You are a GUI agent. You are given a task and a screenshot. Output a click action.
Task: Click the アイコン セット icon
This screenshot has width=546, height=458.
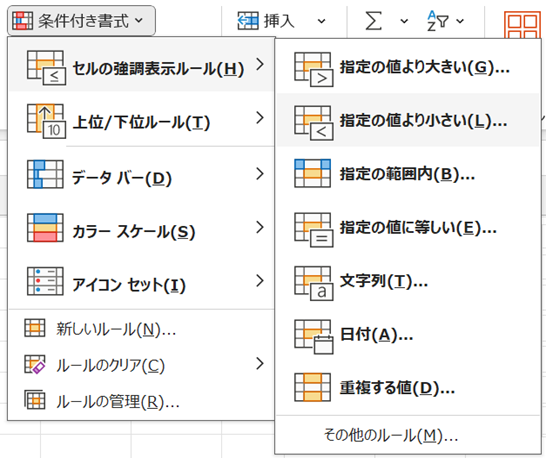[45, 281]
